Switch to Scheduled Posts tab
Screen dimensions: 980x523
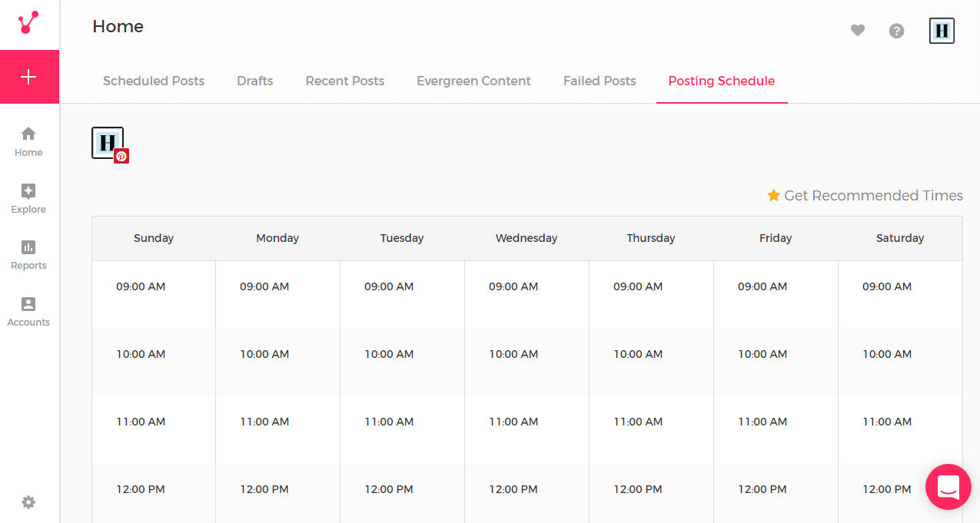pyautogui.click(x=154, y=81)
